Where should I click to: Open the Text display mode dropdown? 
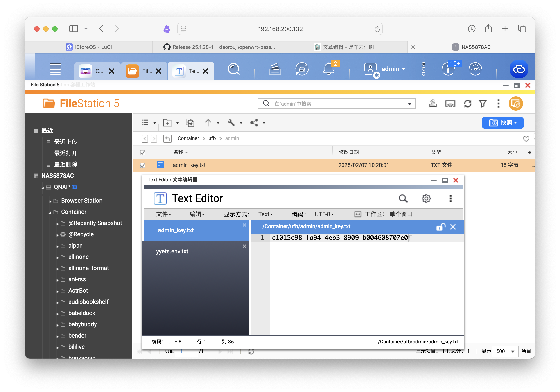pyautogui.click(x=265, y=214)
